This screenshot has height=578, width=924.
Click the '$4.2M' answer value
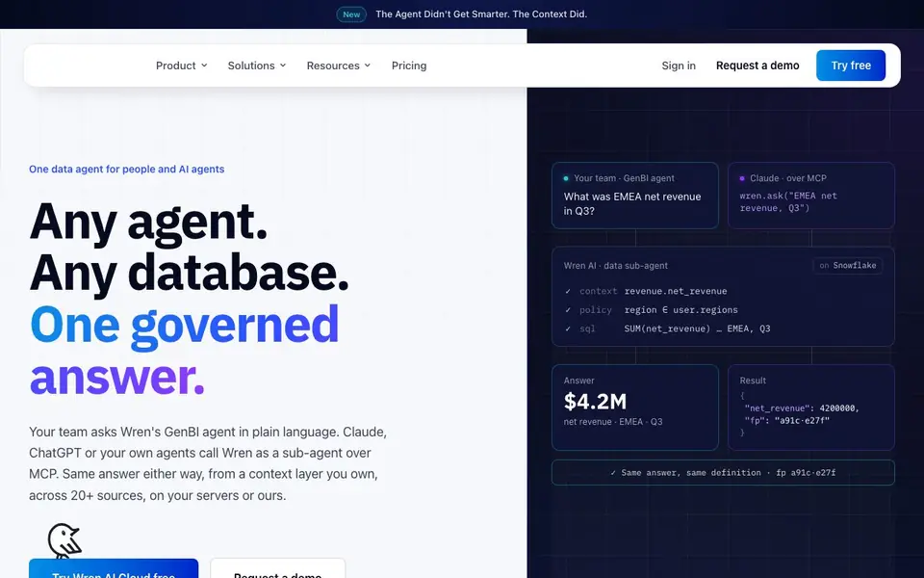595,402
